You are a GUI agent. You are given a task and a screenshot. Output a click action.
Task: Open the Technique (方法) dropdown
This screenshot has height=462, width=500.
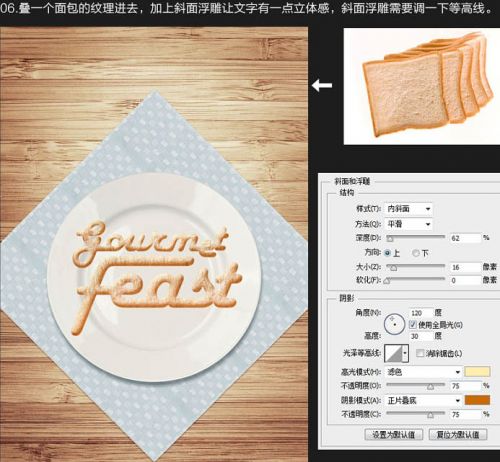408,224
